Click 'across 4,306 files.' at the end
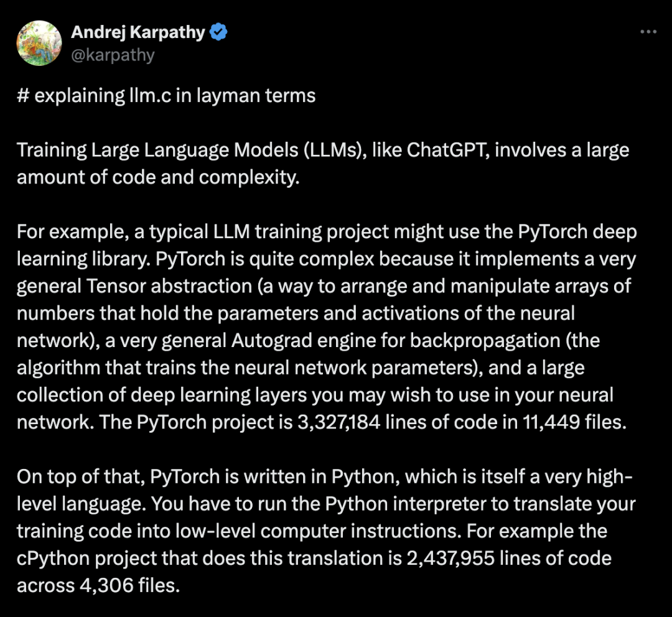This screenshot has height=617, width=672. coord(98,586)
